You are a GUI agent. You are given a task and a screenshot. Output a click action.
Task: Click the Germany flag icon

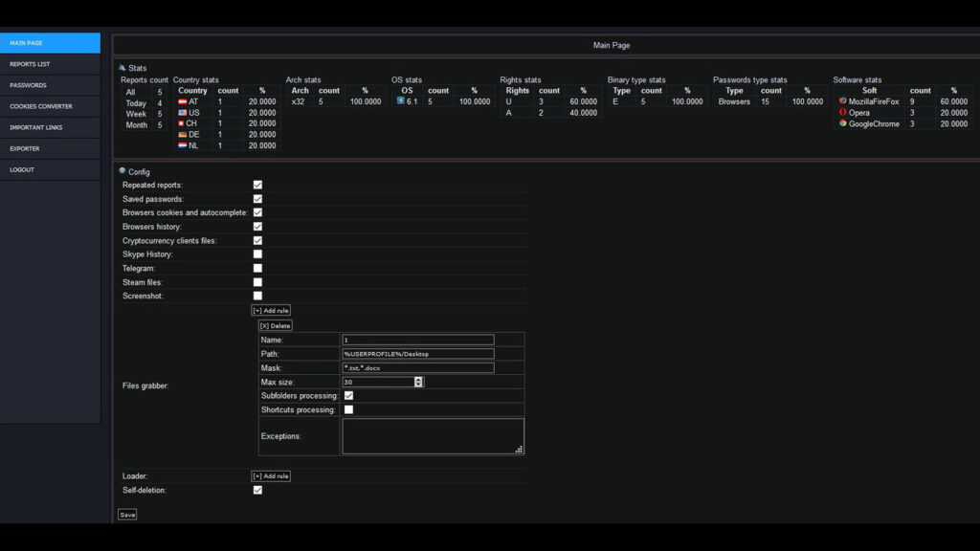183,134
